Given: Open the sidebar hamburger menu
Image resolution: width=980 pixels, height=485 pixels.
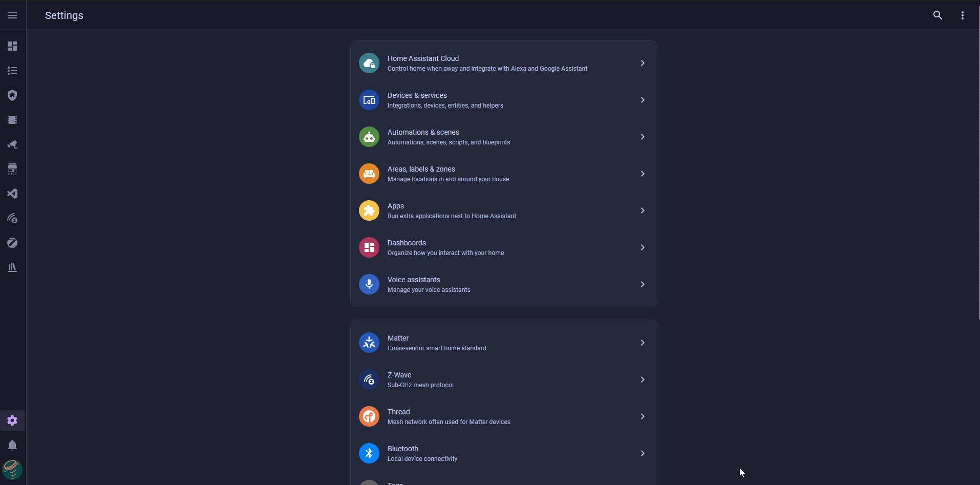Looking at the screenshot, I should point(12,15).
